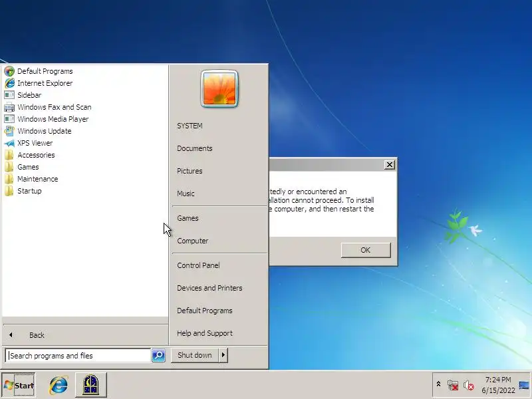The width and height of the screenshot is (532, 399).
Task: Expand the Accessories folder
Action: (x=36, y=155)
